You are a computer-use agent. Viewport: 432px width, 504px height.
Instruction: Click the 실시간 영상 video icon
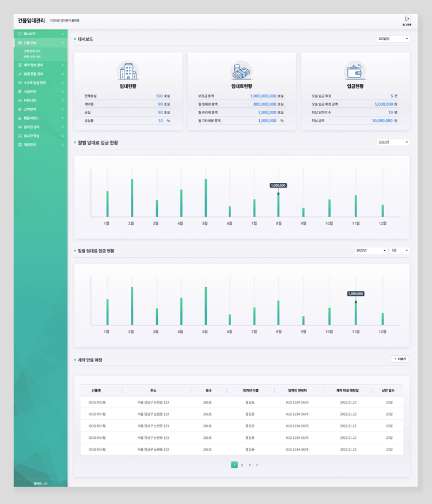click(x=20, y=136)
